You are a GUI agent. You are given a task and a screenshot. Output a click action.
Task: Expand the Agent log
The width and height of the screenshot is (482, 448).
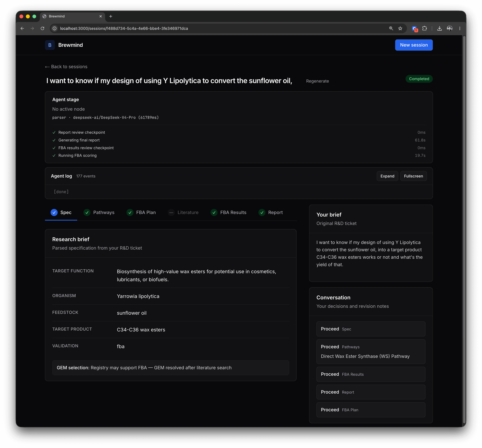pos(387,176)
